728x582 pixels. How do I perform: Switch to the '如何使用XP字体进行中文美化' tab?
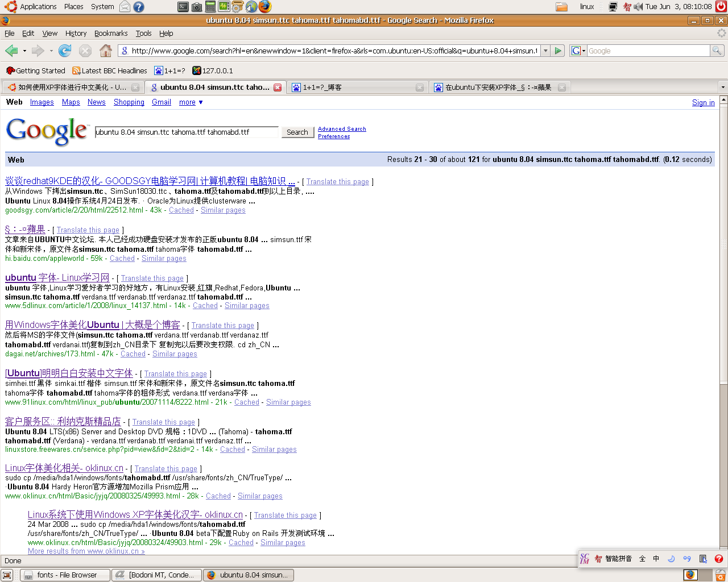(x=72, y=88)
